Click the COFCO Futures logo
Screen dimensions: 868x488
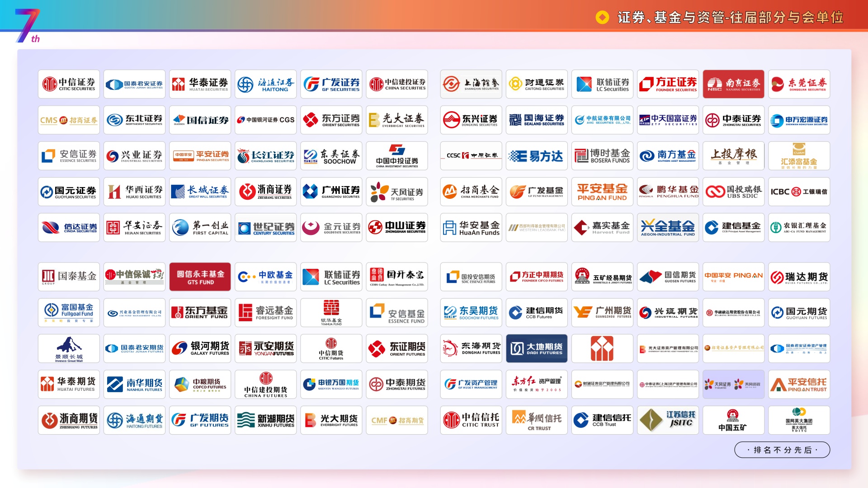(200, 384)
